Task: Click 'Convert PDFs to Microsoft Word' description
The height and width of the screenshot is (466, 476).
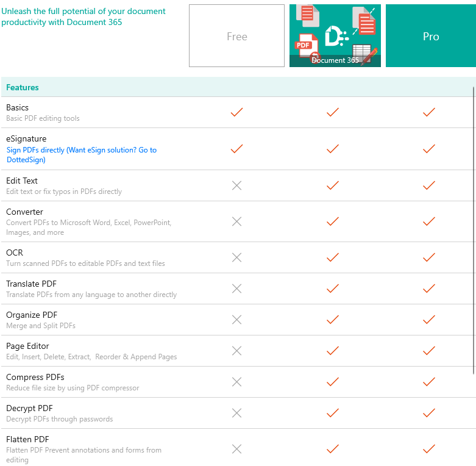Action: pyautogui.click(x=88, y=228)
